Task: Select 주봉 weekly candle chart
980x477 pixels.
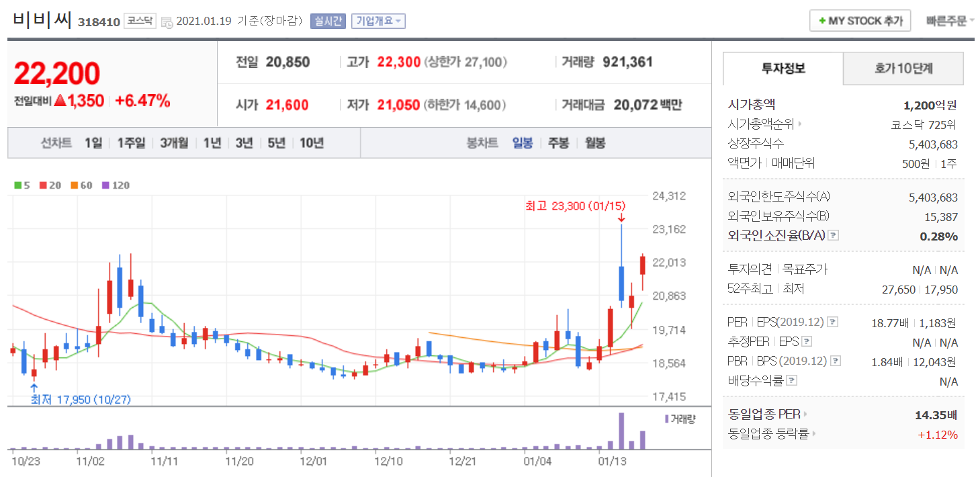Action: coord(558,142)
